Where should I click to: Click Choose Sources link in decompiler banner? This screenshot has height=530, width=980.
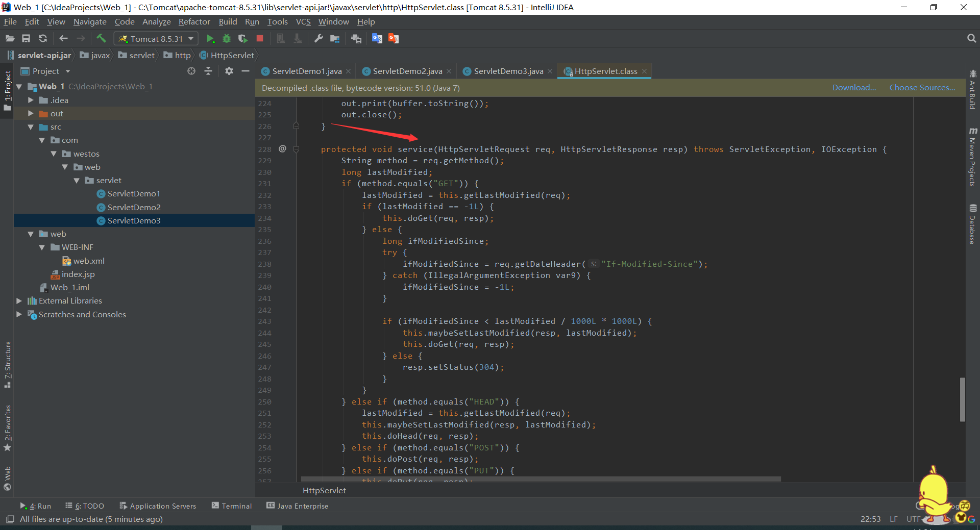922,87
